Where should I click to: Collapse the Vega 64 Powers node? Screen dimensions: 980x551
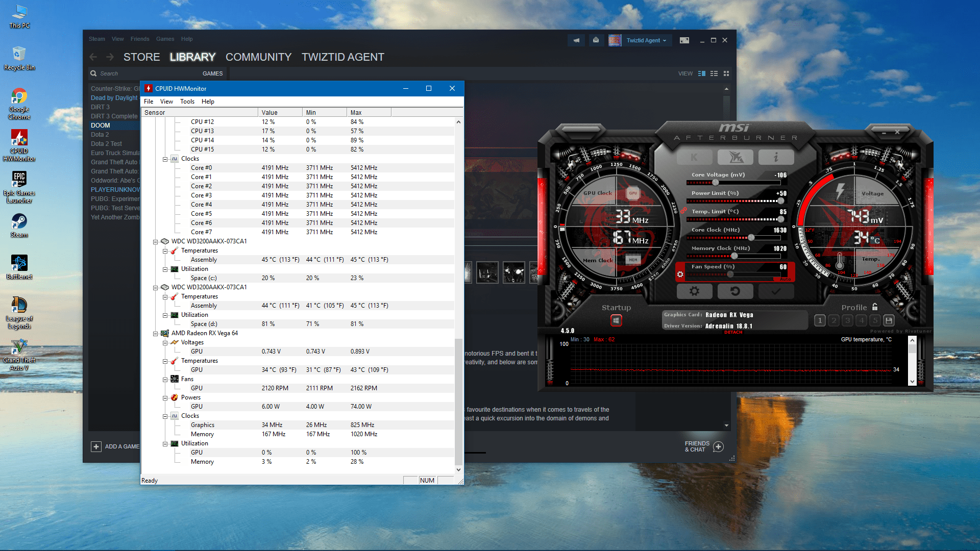[165, 398]
